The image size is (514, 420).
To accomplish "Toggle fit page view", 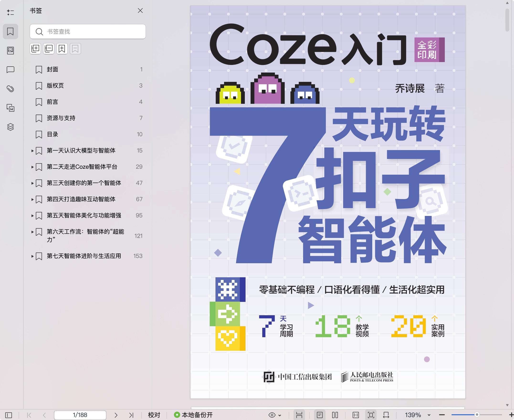I will point(371,415).
